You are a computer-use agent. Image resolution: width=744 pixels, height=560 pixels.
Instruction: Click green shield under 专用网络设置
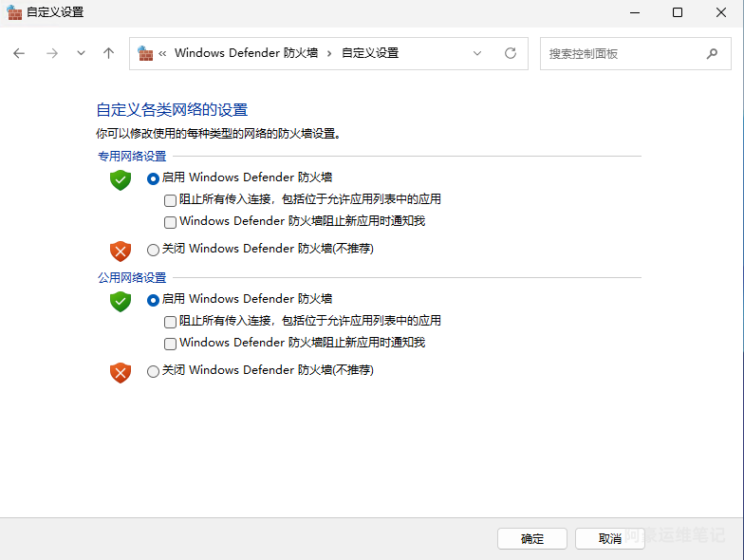(x=120, y=179)
